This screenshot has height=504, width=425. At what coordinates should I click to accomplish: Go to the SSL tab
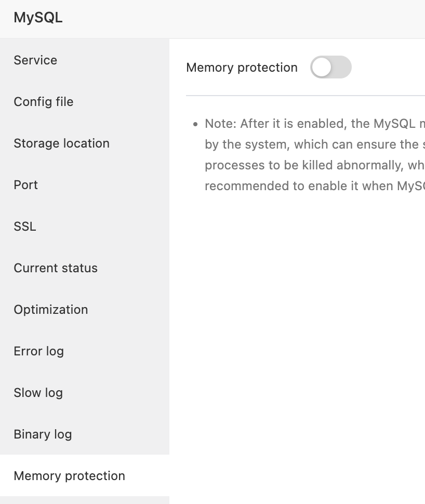[25, 227]
